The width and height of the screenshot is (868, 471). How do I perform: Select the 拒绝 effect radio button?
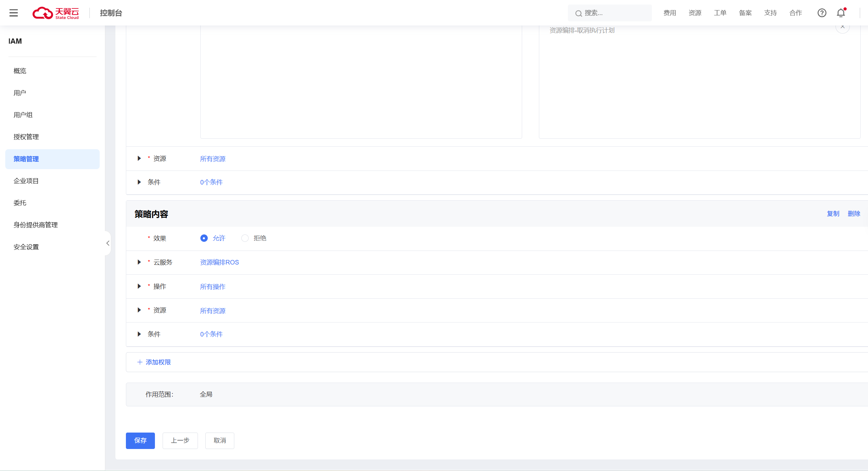(245, 238)
